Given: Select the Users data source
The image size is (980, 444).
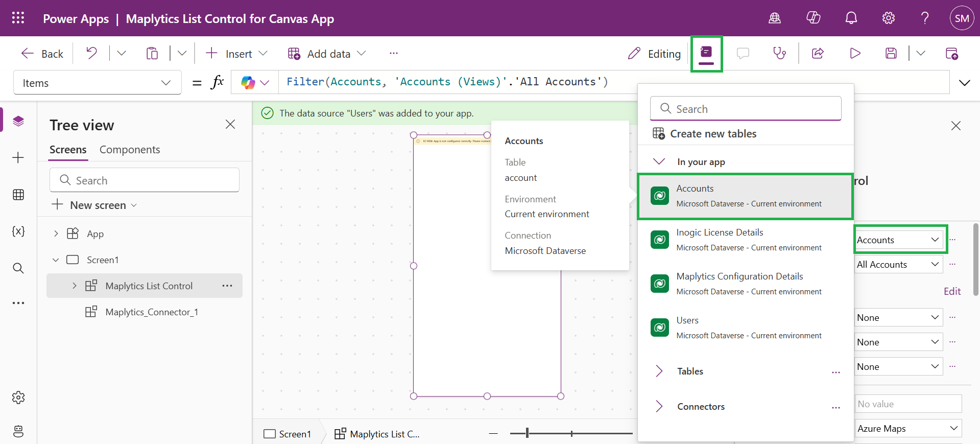Looking at the screenshot, I should point(746,328).
